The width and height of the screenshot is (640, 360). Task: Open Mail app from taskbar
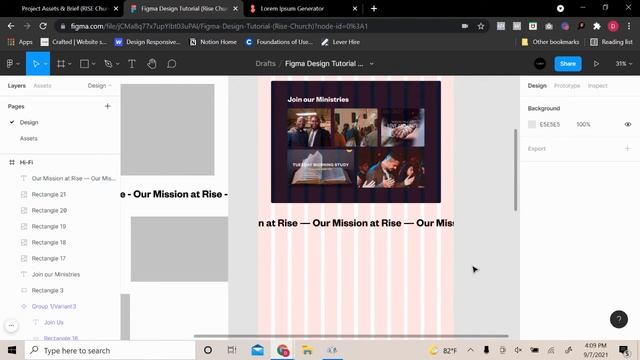click(x=258, y=350)
